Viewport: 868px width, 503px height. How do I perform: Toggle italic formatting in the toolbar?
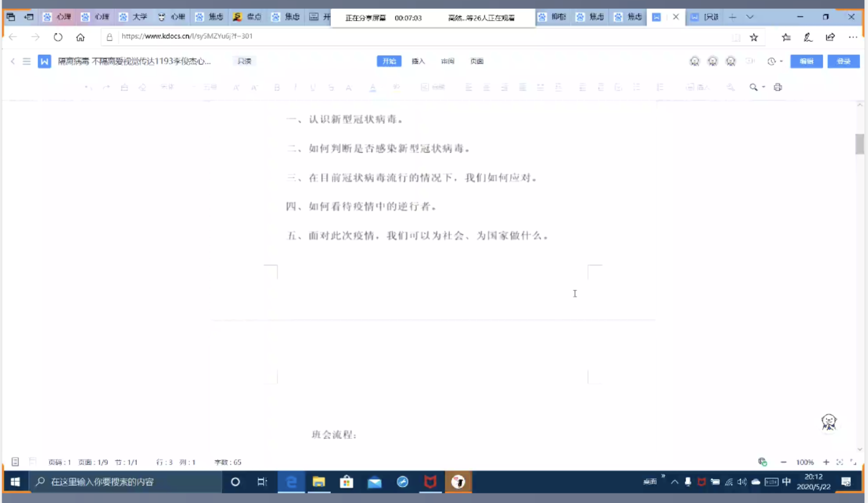(x=295, y=87)
